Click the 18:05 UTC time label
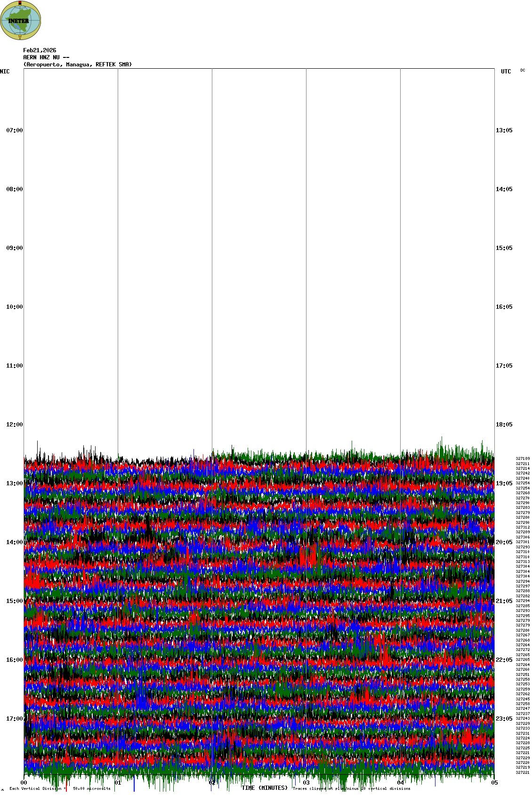The width and height of the screenshot is (532, 795). tap(504, 425)
